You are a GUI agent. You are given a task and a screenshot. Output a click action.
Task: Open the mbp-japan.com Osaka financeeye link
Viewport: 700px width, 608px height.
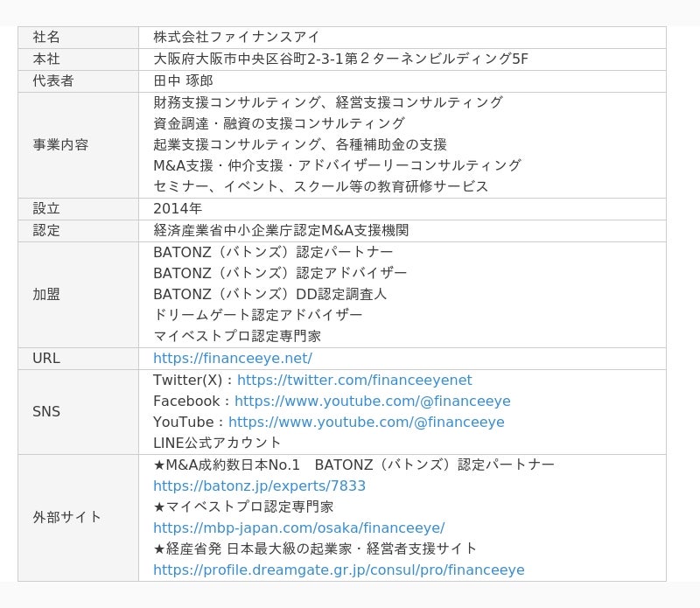point(298,528)
